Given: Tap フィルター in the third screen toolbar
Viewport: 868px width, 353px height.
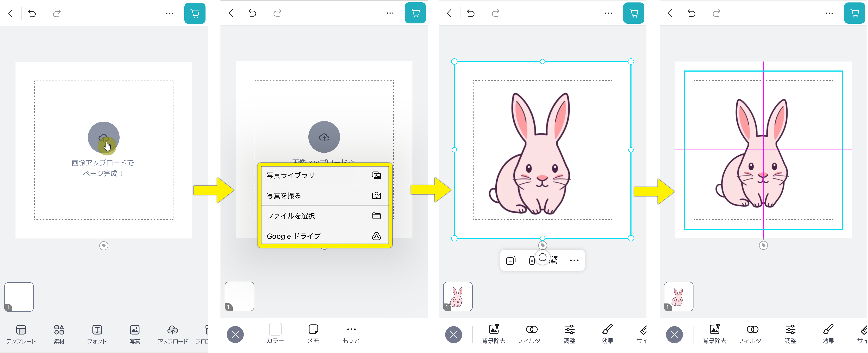Looking at the screenshot, I should 532,334.
